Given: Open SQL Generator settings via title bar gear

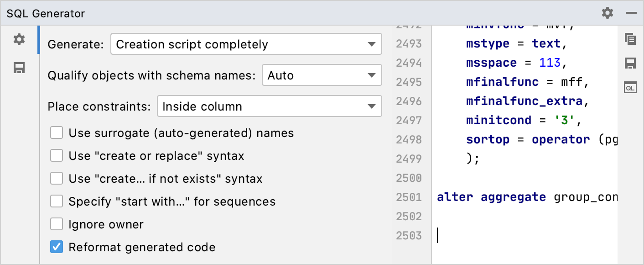Looking at the screenshot, I should (608, 13).
